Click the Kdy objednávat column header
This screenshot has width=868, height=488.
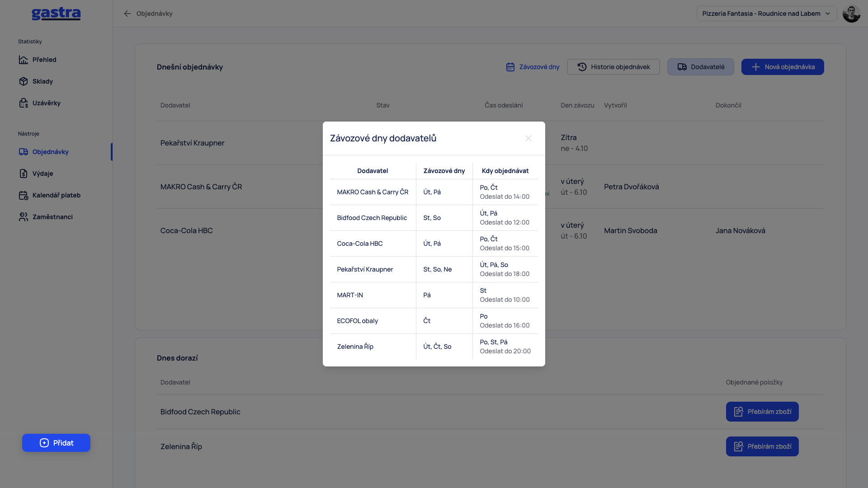[505, 171]
